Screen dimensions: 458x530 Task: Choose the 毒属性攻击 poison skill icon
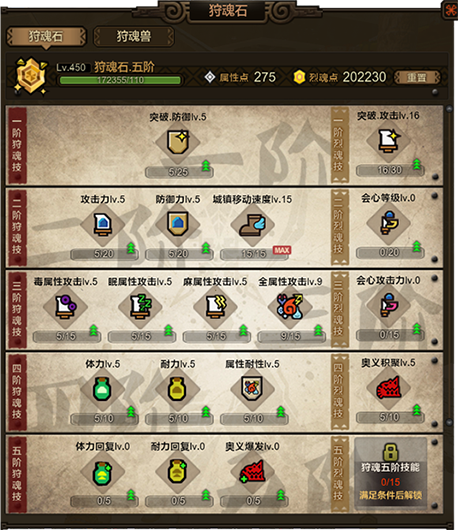click(x=66, y=307)
